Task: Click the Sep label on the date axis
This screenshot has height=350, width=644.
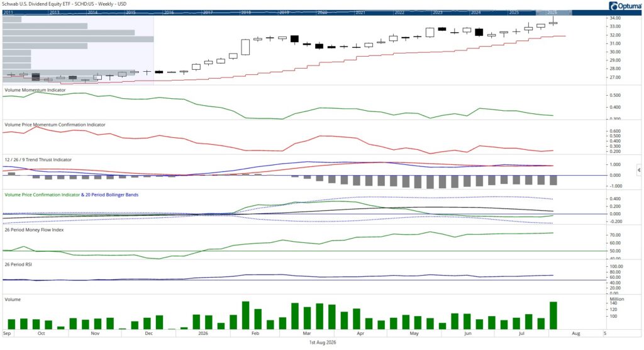Action: click(6, 333)
